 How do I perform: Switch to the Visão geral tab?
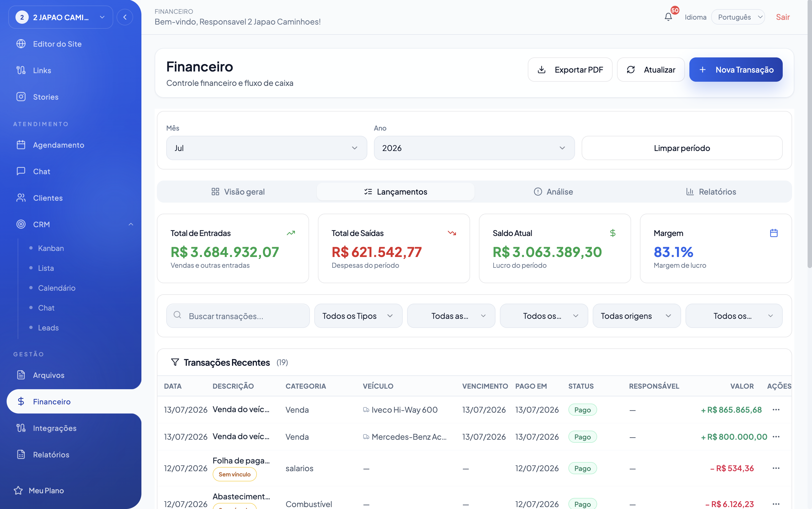pyautogui.click(x=238, y=192)
